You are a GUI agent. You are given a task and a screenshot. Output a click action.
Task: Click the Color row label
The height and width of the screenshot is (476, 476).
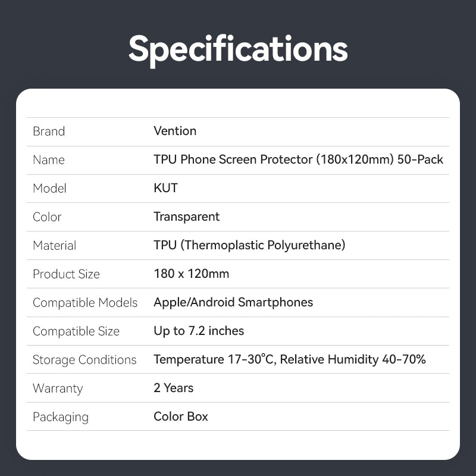[x=47, y=217]
